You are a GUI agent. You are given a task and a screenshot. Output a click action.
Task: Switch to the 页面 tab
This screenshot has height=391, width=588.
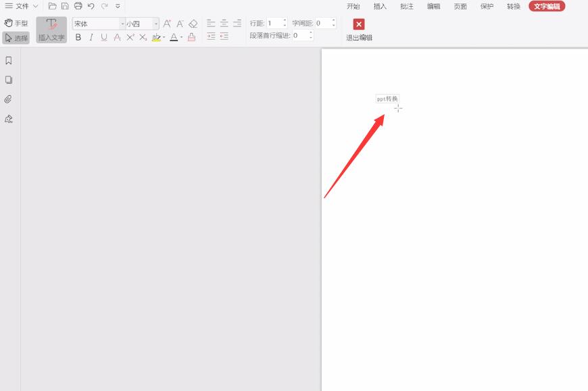click(460, 6)
